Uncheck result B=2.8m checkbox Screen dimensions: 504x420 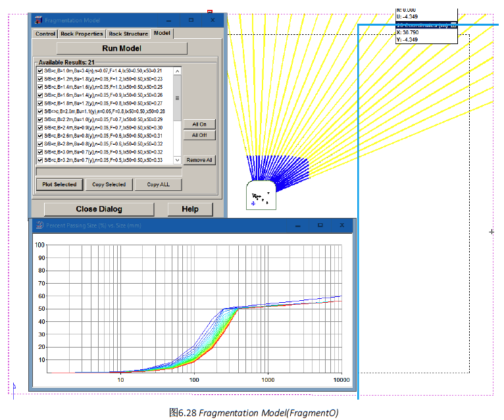[x=40, y=144]
